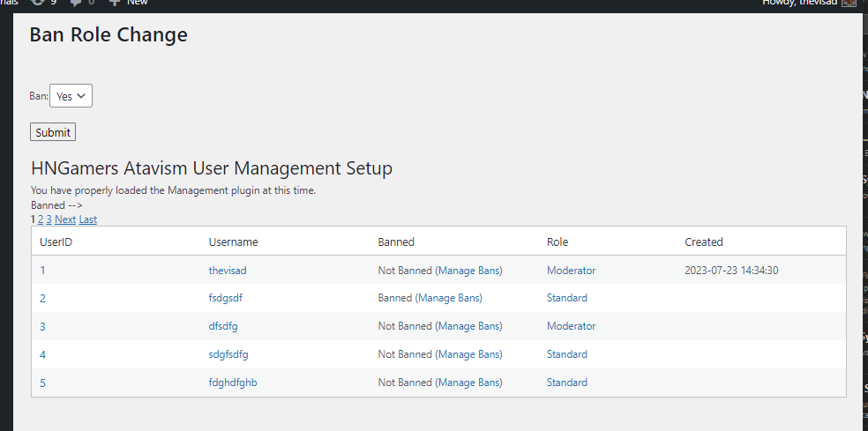The width and height of the screenshot is (868, 431).
Task: Open Manage Bans for thevisad
Action: (468, 271)
